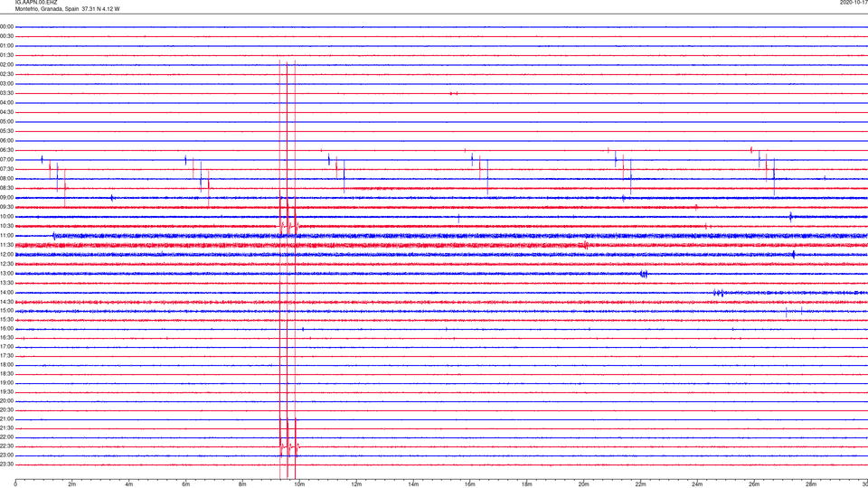Viewport: 868px width, 488px height.
Task: Click the 14:00 trace label
Action: pyautogui.click(x=6, y=292)
